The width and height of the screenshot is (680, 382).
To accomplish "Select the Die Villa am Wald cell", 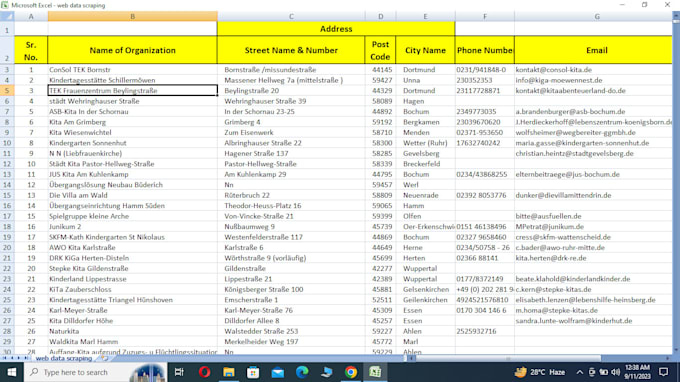I will click(132, 195).
